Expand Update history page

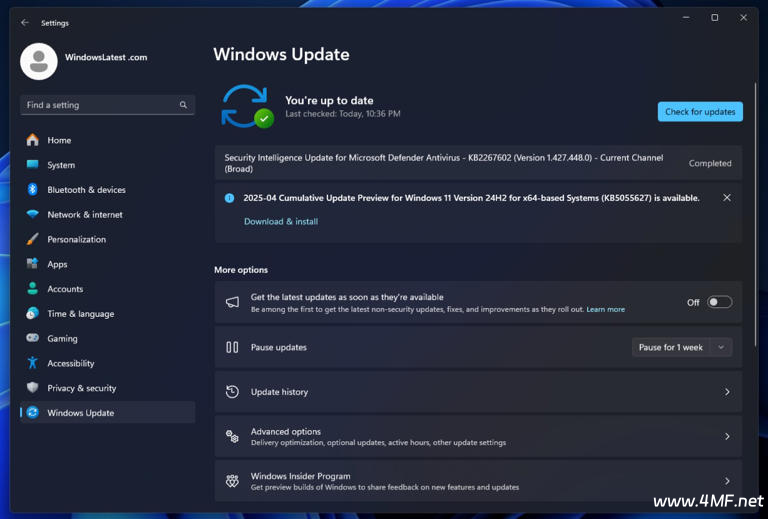tap(727, 392)
